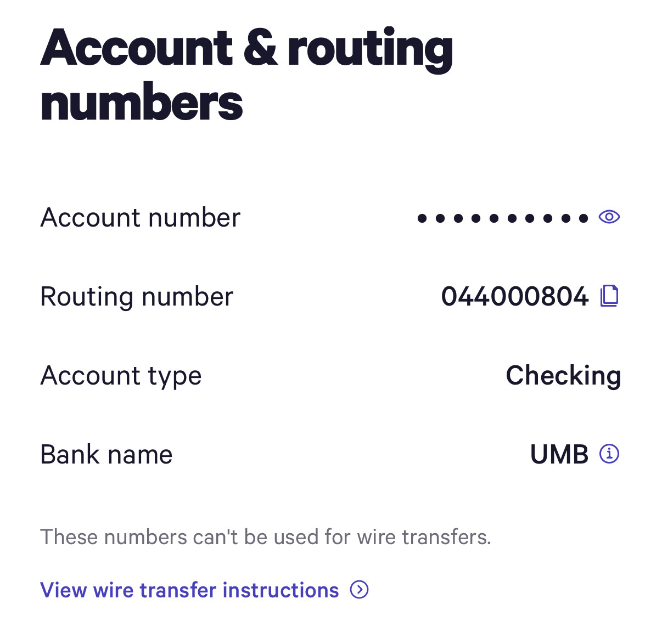Click the UMB bank name text
This screenshot has height=644, width=662.
coord(559,454)
